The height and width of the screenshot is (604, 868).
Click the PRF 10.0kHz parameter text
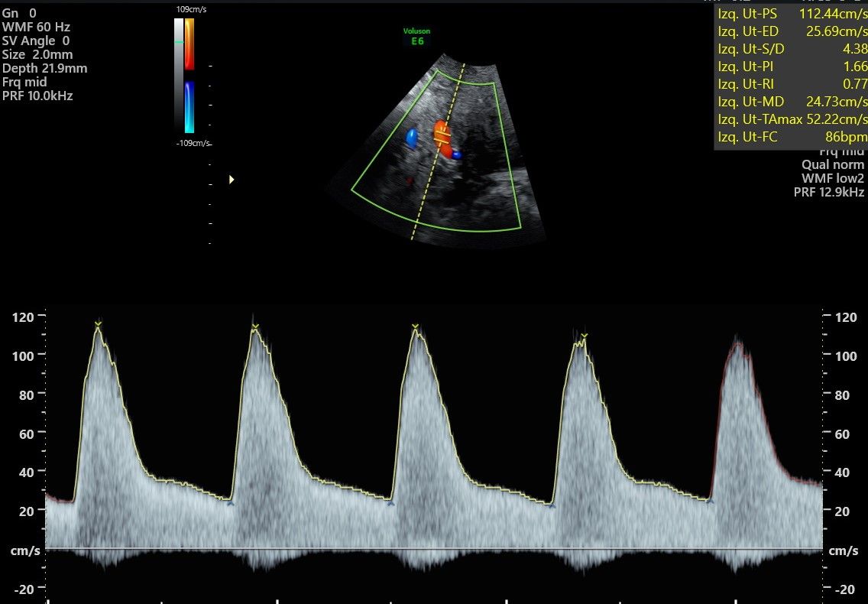click(x=37, y=96)
